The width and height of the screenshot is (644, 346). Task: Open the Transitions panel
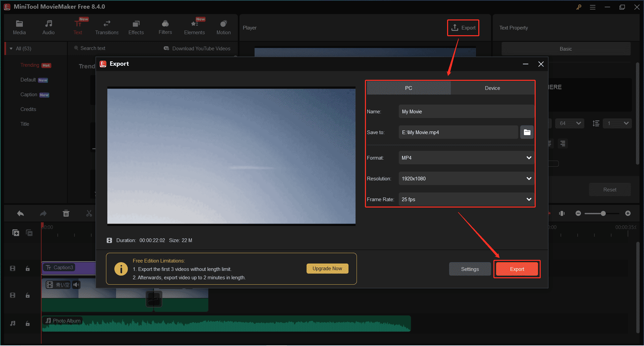click(107, 27)
